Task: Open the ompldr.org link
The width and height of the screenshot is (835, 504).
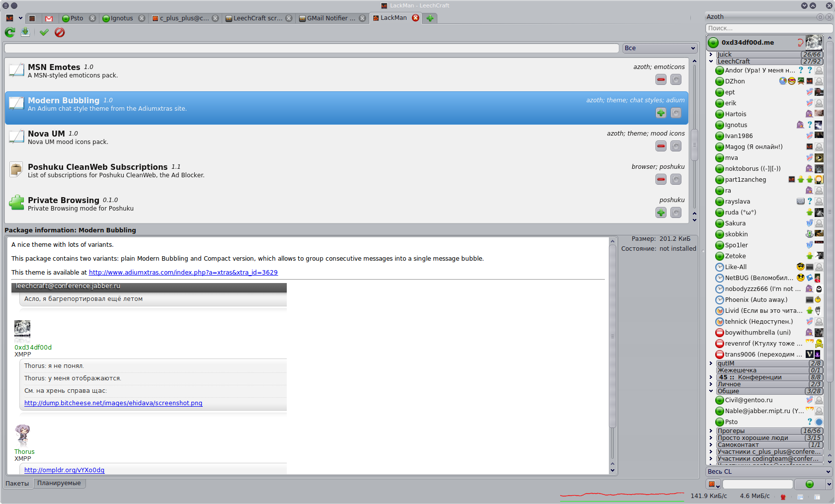Action: pyautogui.click(x=64, y=470)
